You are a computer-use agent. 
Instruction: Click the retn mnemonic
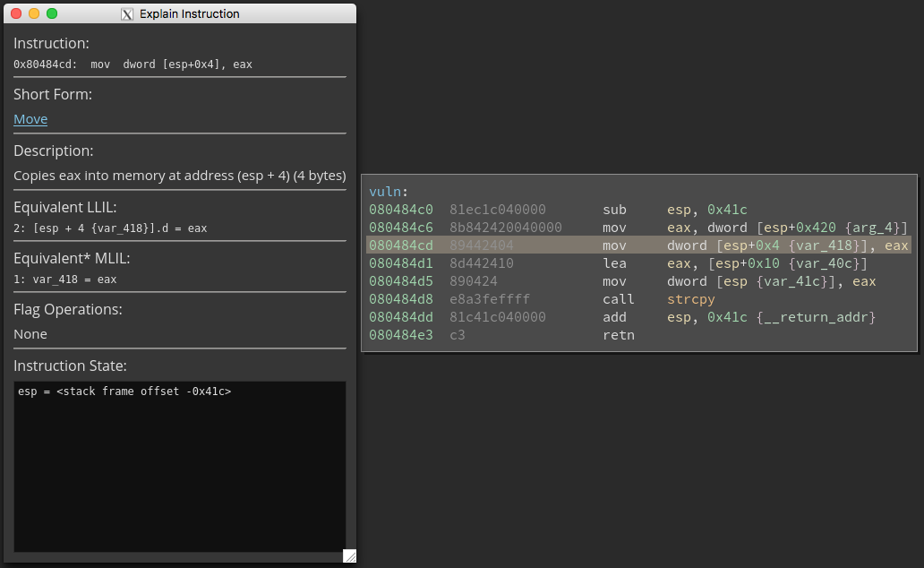tap(618, 335)
